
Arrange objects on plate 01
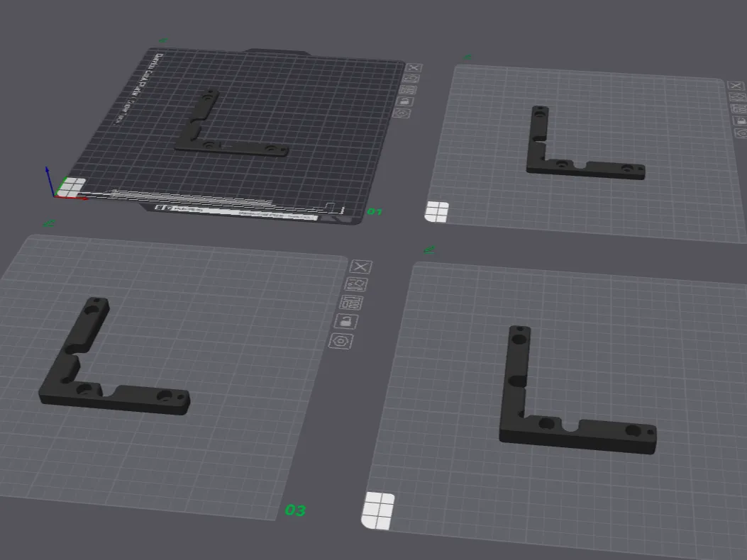[x=408, y=90]
